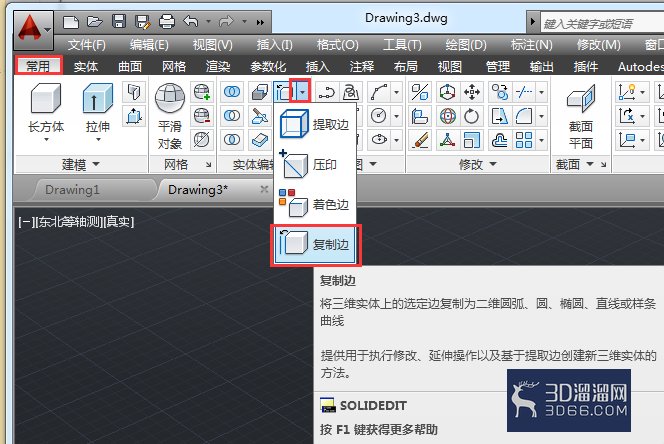Expand the 建模 panel title arrow

pyautogui.click(x=96, y=164)
